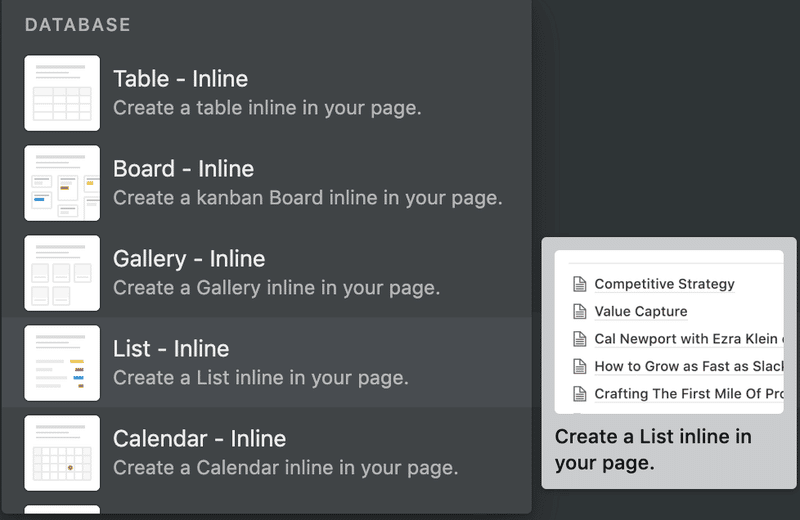Select the Gallery - Inline title text
Viewport: 800px width, 520px height.
point(189,259)
